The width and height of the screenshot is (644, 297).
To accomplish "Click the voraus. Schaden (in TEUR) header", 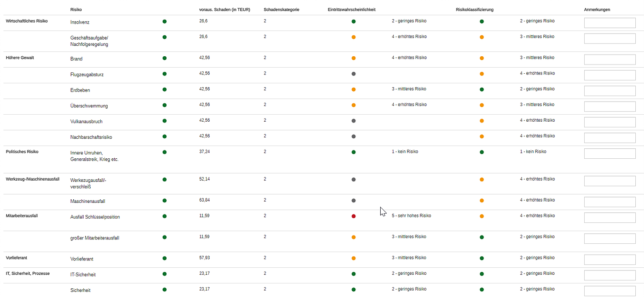I will 225,10.
